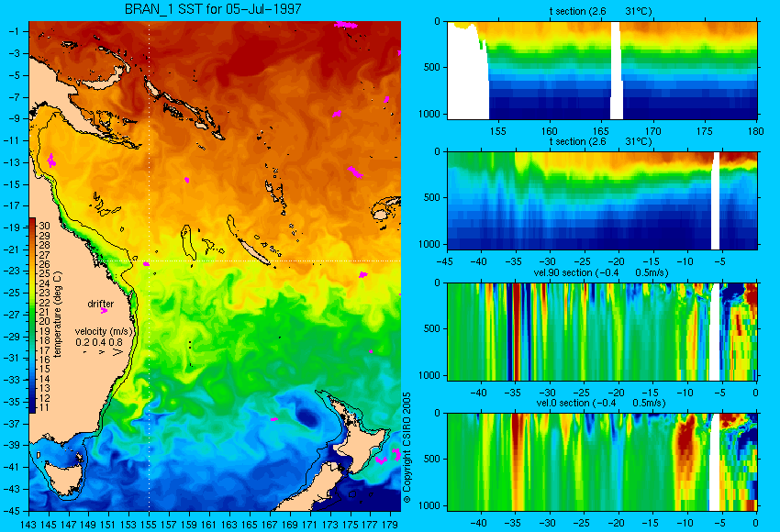The image size is (780, 532).
Task: Click the "vel.0 section (-0.4 0.5m/s)" title
Action: pyautogui.click(x=601, y=403)
